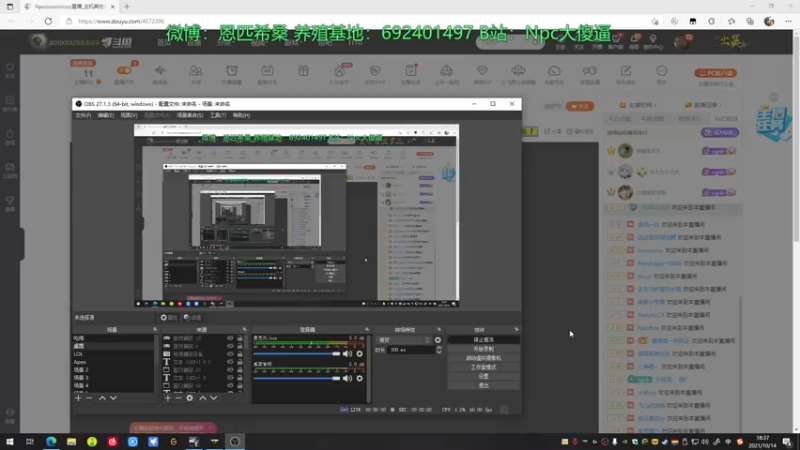Open the 视图(V) menu in OBS
Screen dimensions: 800x450
(129, 115)
